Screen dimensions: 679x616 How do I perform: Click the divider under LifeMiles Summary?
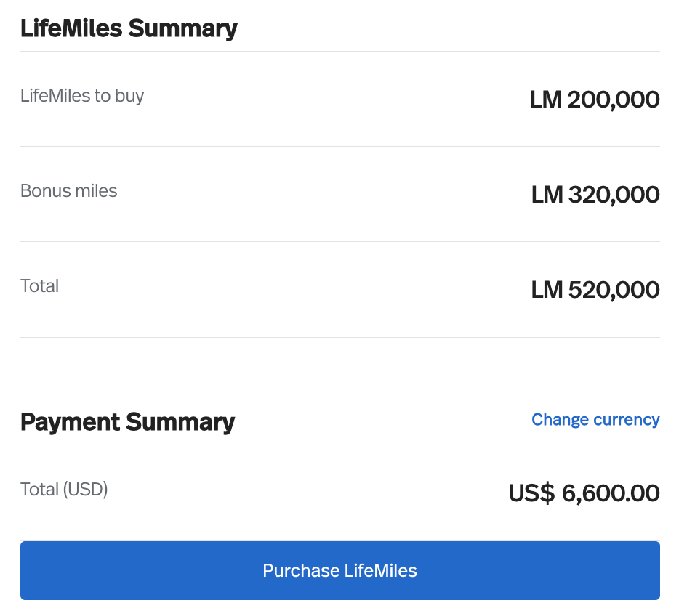(339, 49)
